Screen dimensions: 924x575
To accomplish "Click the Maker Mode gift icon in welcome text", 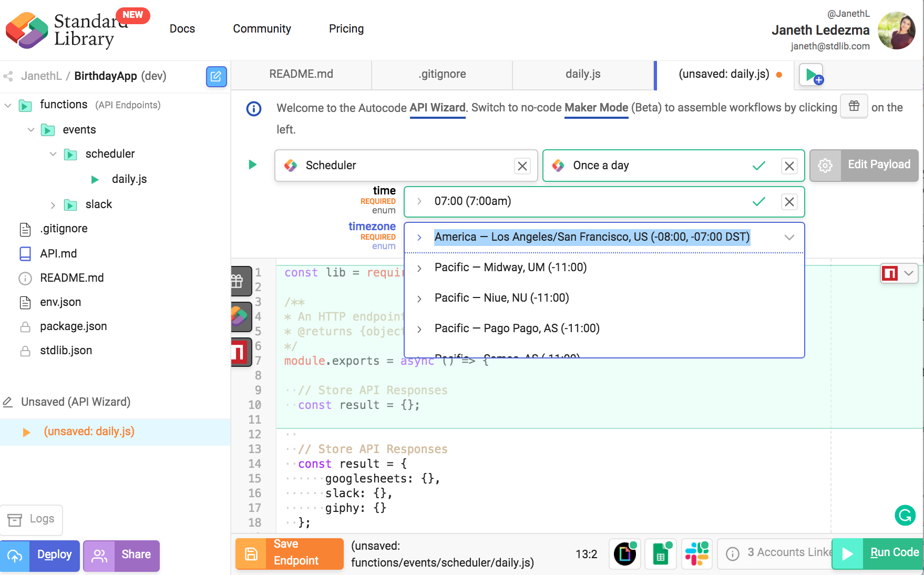I will pyautogui.click(x=854, y=106).
